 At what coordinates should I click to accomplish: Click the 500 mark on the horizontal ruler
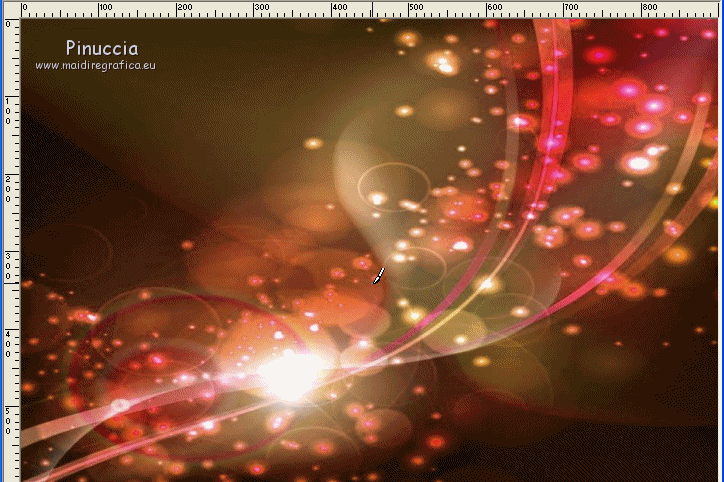point(416,7)
